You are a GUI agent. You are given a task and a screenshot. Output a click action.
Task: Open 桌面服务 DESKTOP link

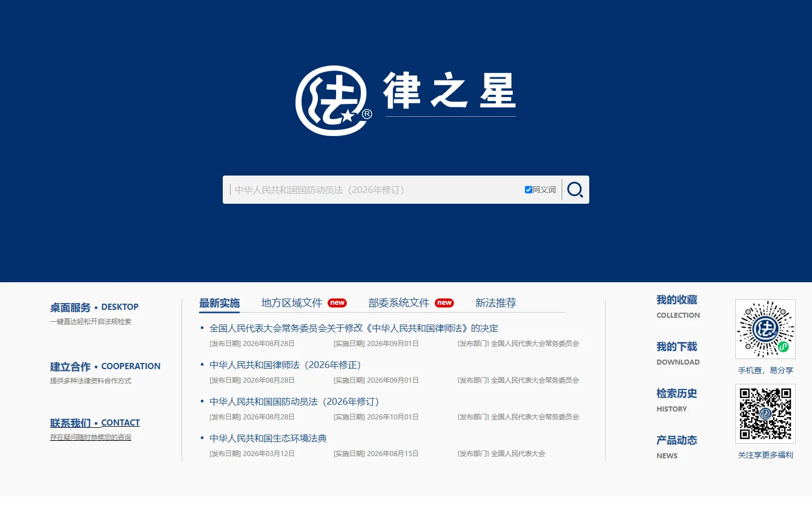tap(94, 307)
